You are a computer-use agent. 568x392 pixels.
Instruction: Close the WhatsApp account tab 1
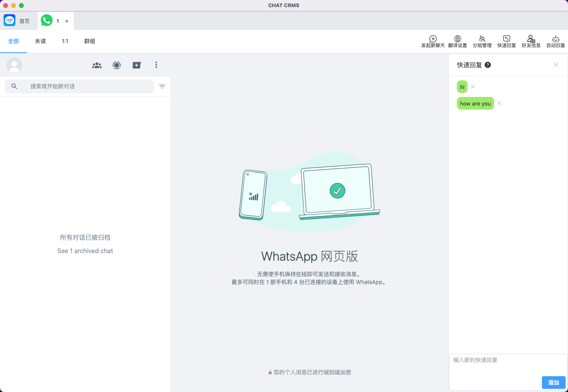(67, 21)
